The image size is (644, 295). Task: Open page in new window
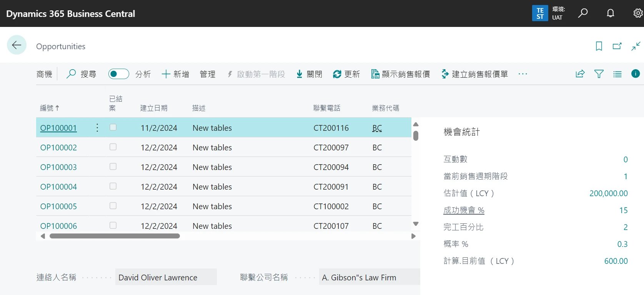[617, 47]
